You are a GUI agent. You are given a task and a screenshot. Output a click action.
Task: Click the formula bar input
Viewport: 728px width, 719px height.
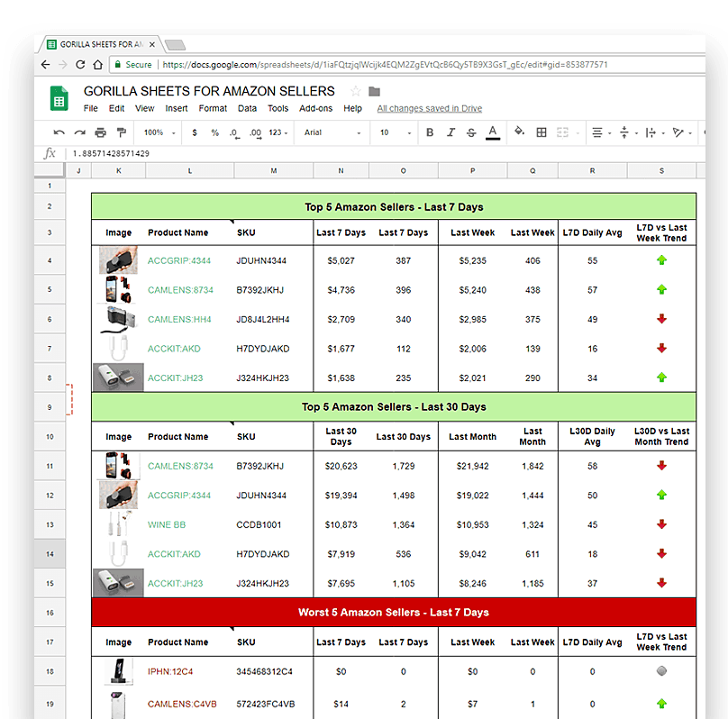pos(386,154)
